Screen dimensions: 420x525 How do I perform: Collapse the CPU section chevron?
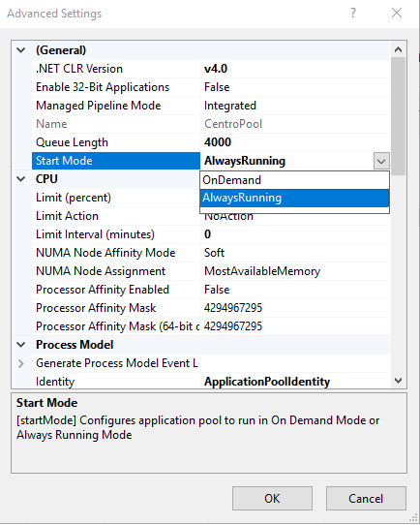coord(21,179)
